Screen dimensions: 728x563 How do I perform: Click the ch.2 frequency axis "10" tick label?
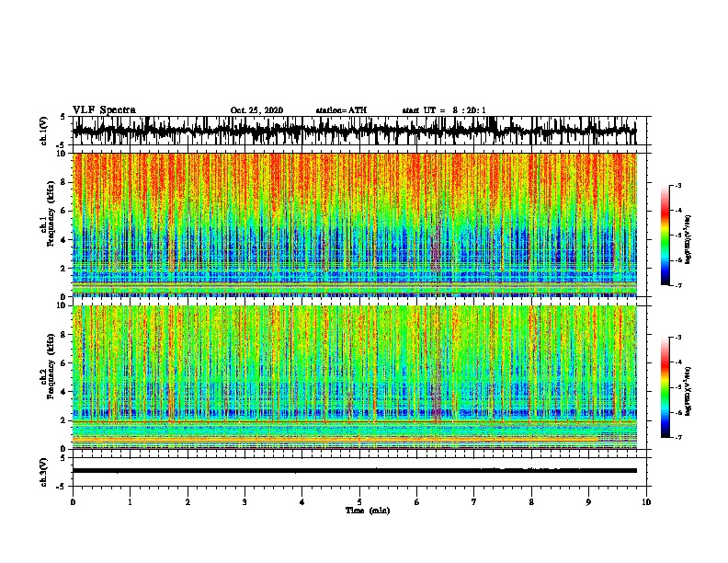62,305
